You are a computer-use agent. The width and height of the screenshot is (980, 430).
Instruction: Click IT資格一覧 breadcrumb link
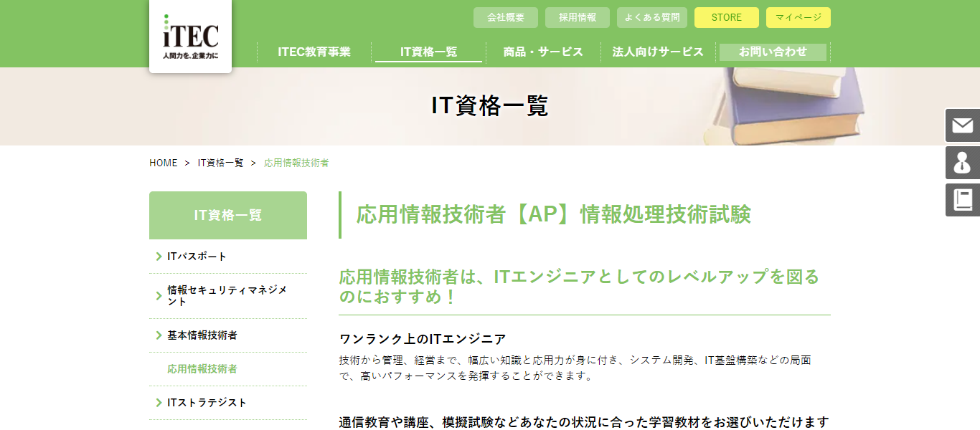pyautogui.click(x=220, y=163)
